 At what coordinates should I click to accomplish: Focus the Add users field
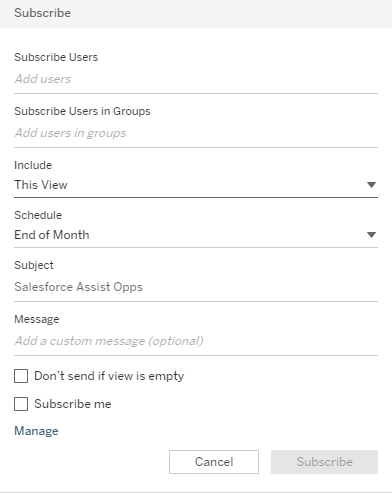196,79
